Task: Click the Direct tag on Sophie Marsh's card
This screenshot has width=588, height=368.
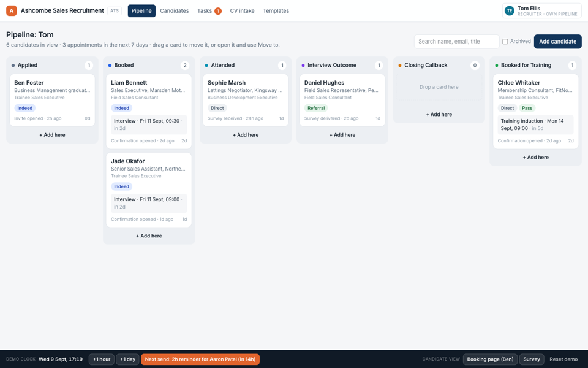Action: [217, 108]
